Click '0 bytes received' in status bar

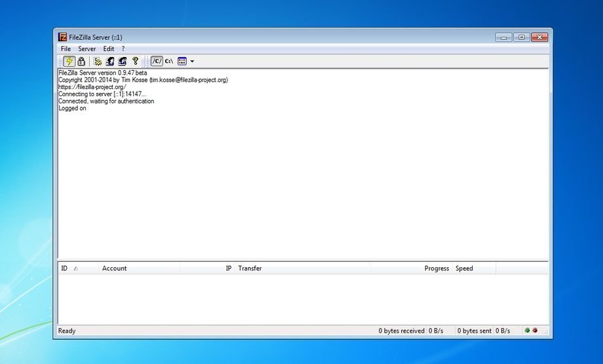point(401,331)
